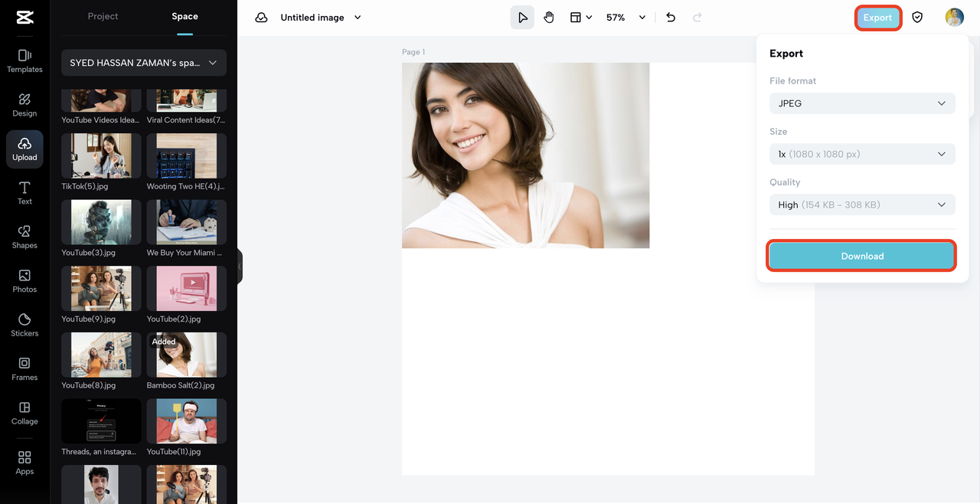
Task: Select the Wooting Two HE(4) thumbnail
Action: 187,155
